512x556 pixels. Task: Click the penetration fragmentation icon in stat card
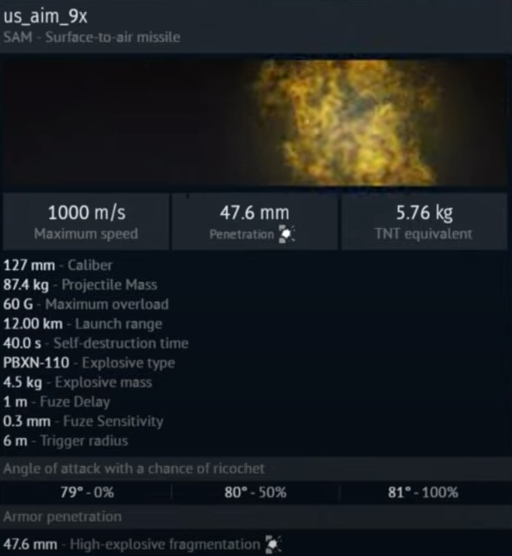pyautogui.click(x=287, y=234)
